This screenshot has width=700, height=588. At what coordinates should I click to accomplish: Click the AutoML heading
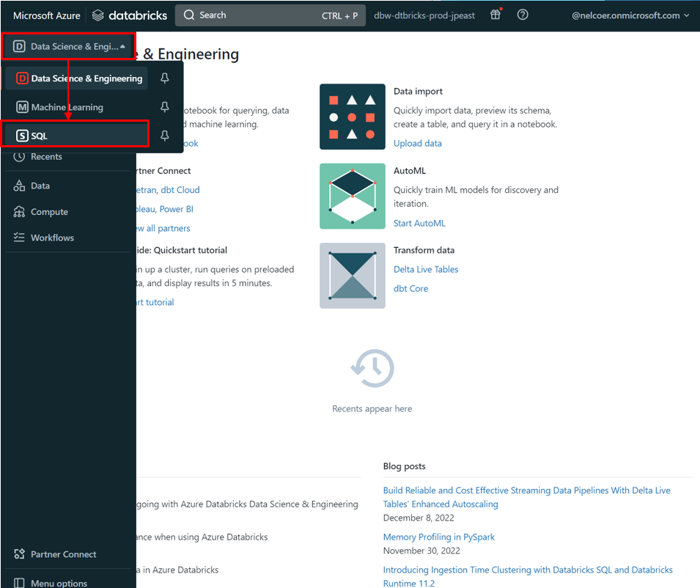pos(410,171)
